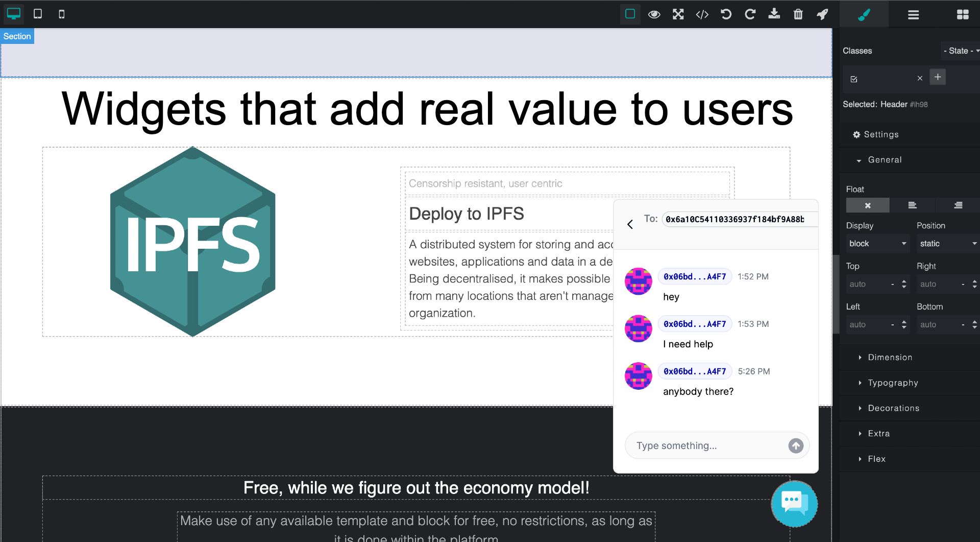
Task: Send chat message with arrow button
Action: [796, 446]
